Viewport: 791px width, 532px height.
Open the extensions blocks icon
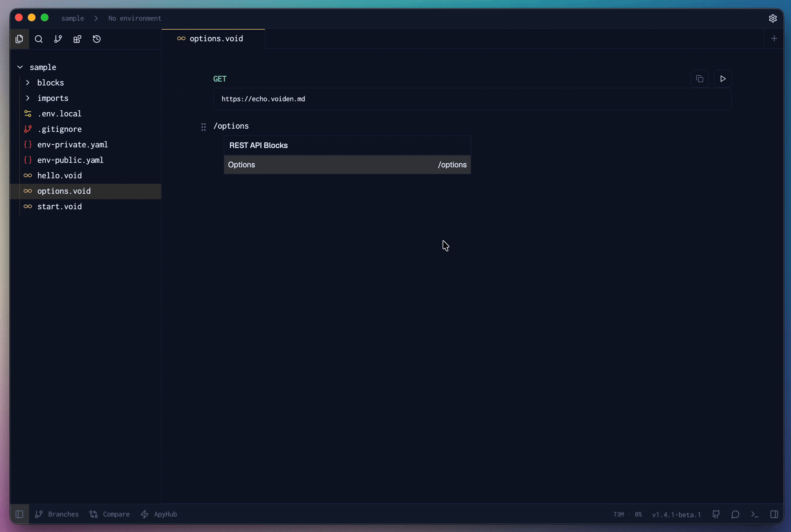[77, 39]
